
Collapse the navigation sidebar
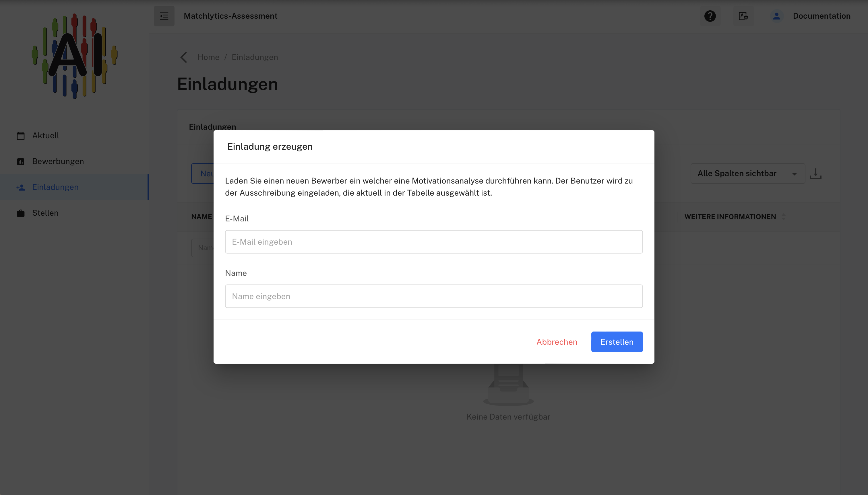(x=164, y=16)
